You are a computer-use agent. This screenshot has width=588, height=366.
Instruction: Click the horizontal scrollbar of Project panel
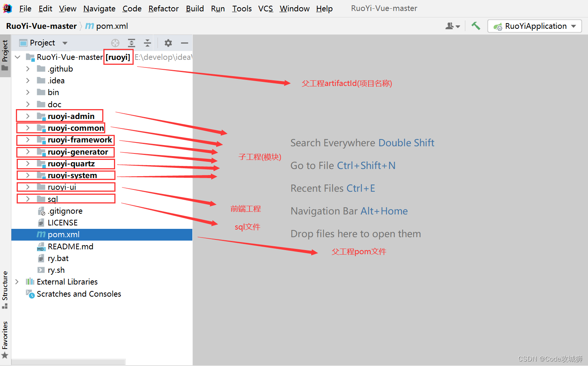[68, 362]
